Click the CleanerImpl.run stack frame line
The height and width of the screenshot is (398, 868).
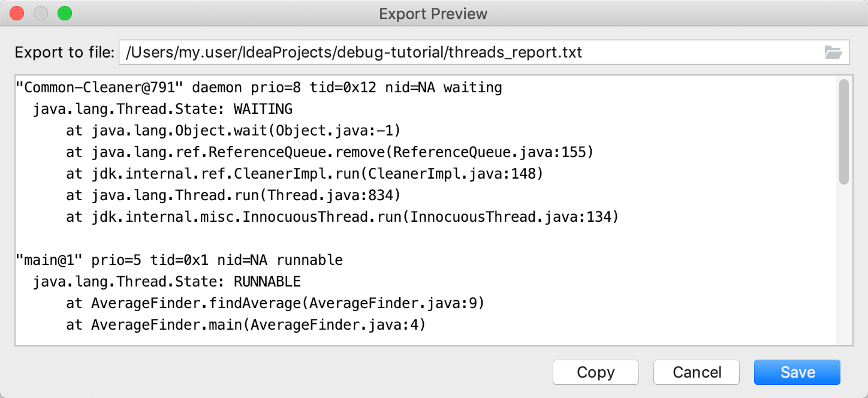[305, 174]
